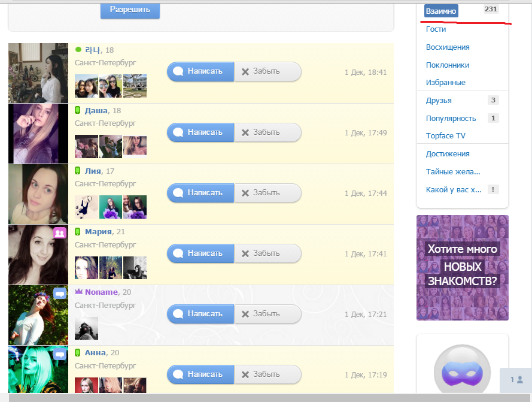The image size is (532, 402).
Task: Click the purple mask avatar icon
Action: coord(462,372)
